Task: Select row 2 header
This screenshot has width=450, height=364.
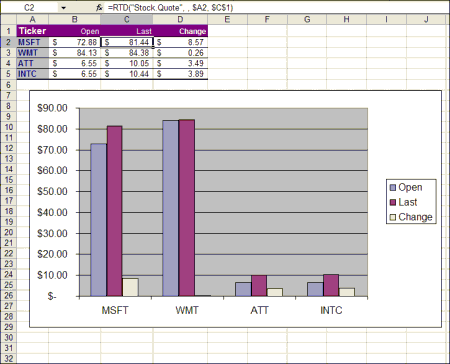Action: click(x=9, y=42)
